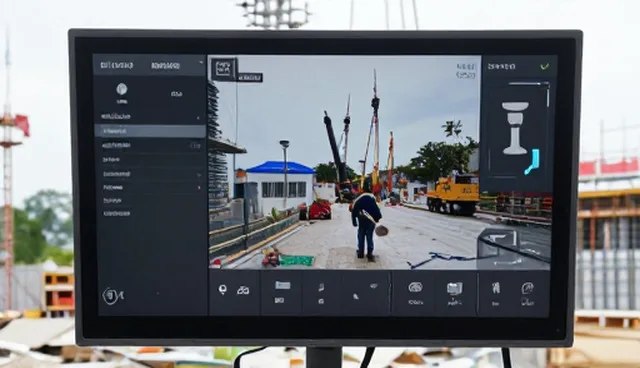The height and width of the screenshot is (368, 640).
Task: Click the monitor display icon in toolbar
Action: [x=454, y=288]
